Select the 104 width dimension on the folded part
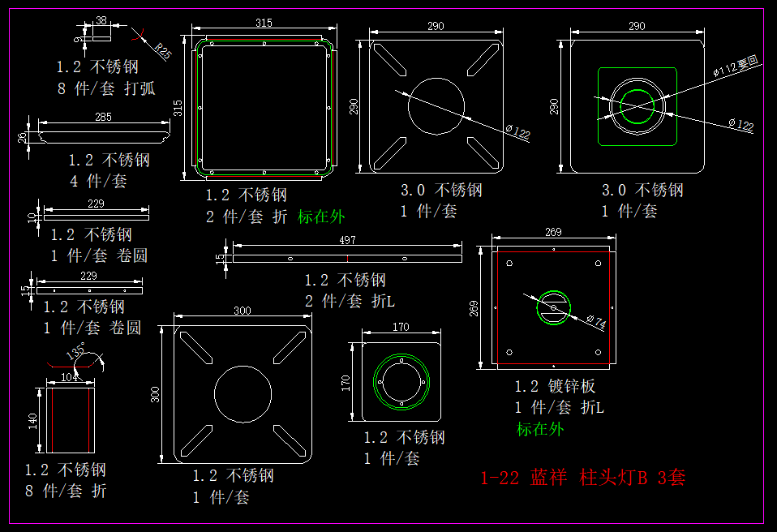This screenshot has height=532, width=777. point(71,377)
